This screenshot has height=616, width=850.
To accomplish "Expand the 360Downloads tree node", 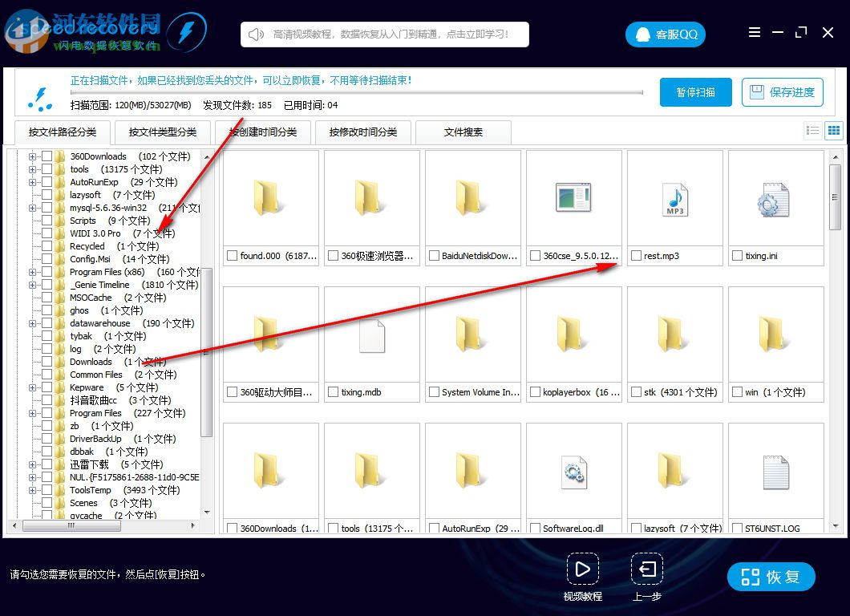I will 33,156.
